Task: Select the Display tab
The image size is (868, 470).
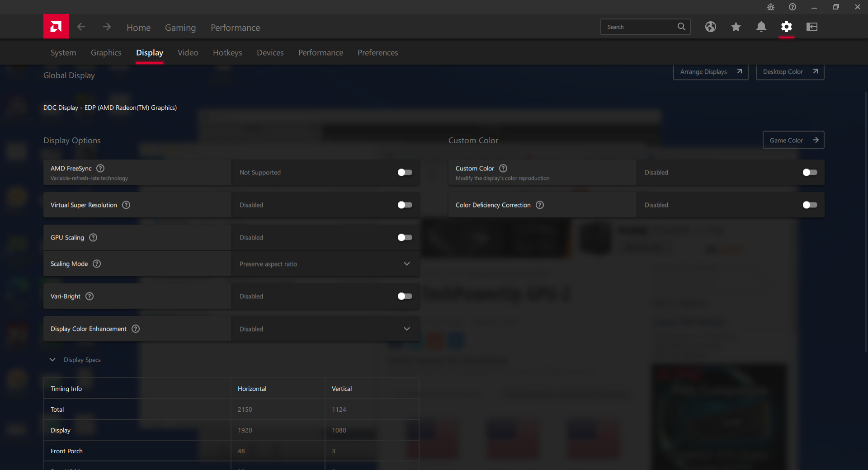Action: [x=150, y=52]
